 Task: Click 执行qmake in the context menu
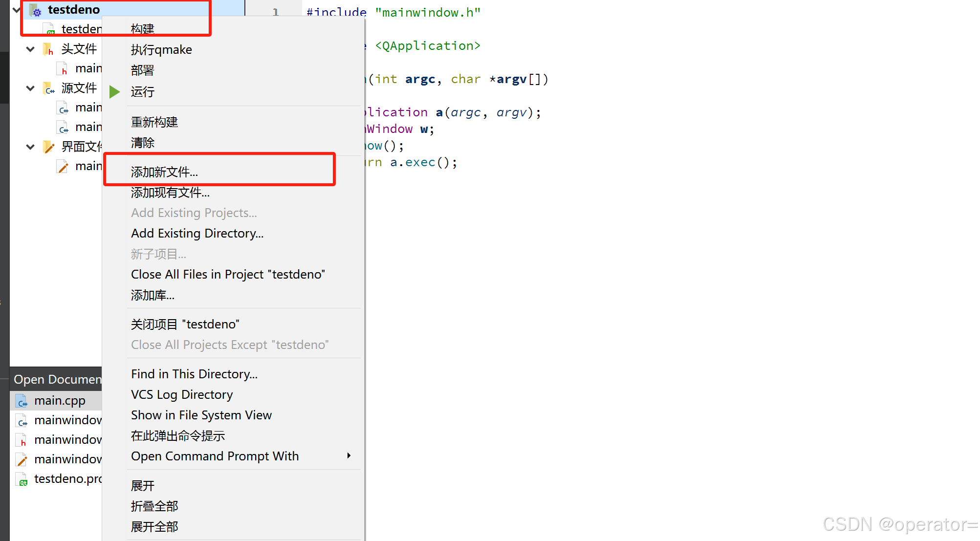(161, 50)
